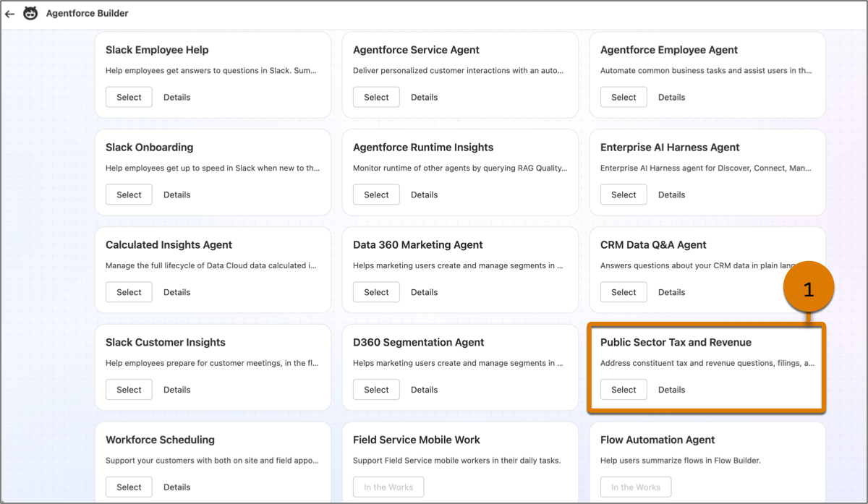Select the Slack Employee Help agent

tap(129, 97)
